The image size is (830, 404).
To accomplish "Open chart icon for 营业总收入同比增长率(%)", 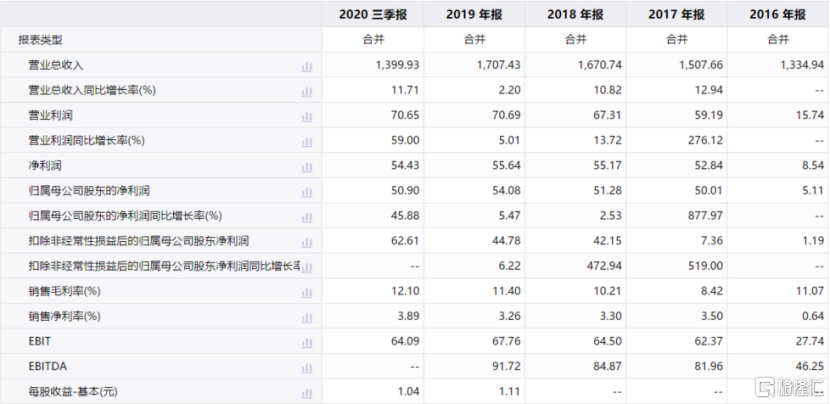I will point(307,91).
